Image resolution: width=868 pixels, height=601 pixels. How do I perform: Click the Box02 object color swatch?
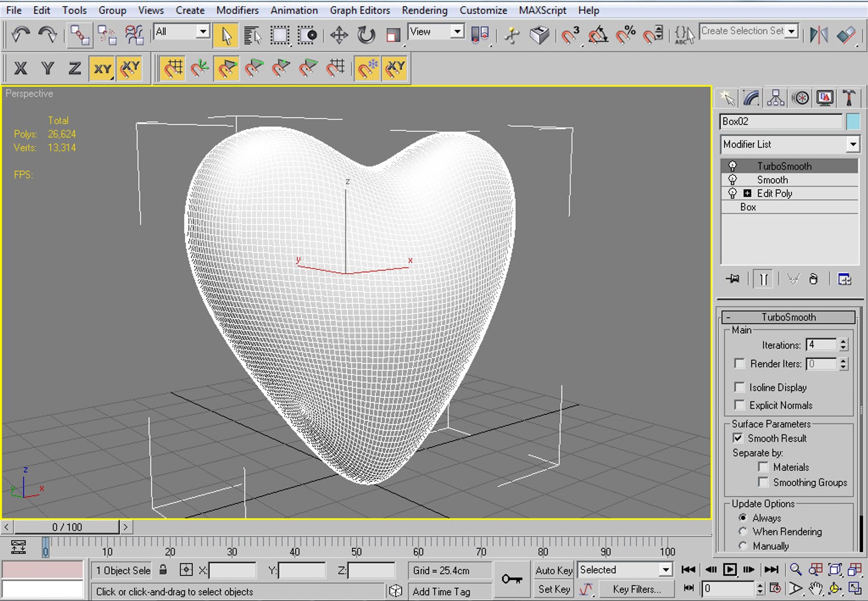(853, 121)
